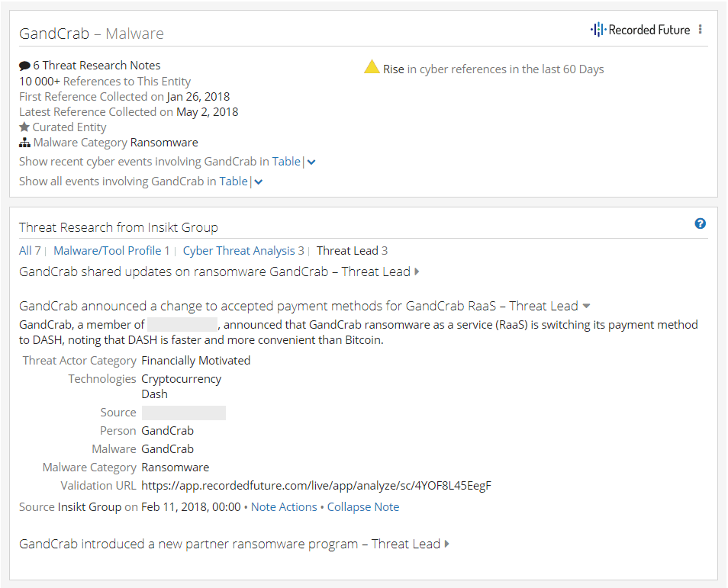This screenshot has height=588, width=728.
Task: Open the Recorded Future card options menu
Action: pos(700,30)
